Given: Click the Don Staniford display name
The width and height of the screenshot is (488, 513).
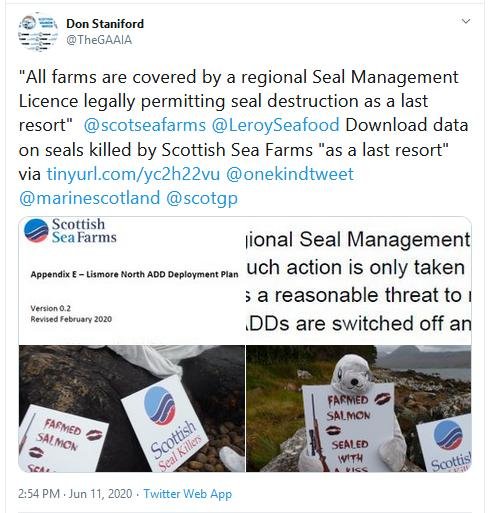Looking at the screenshot, I should (x=105, y=24).
